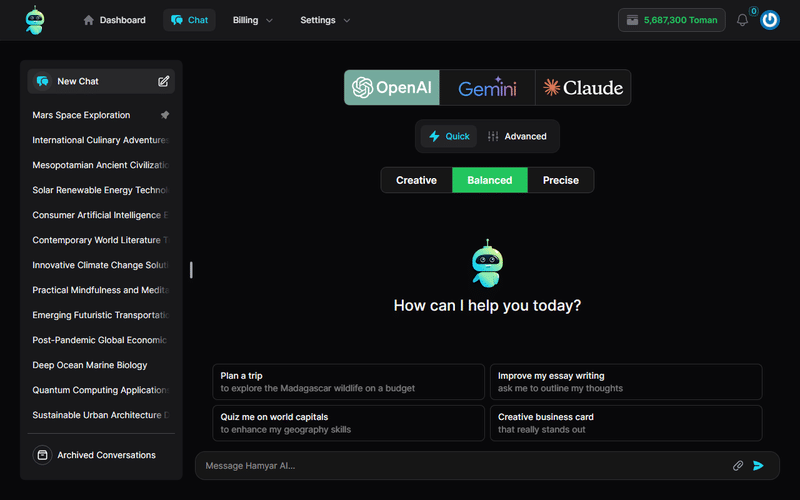Click the power profile icon
This screenshot has width=800, height=500.
click(769, 20)
